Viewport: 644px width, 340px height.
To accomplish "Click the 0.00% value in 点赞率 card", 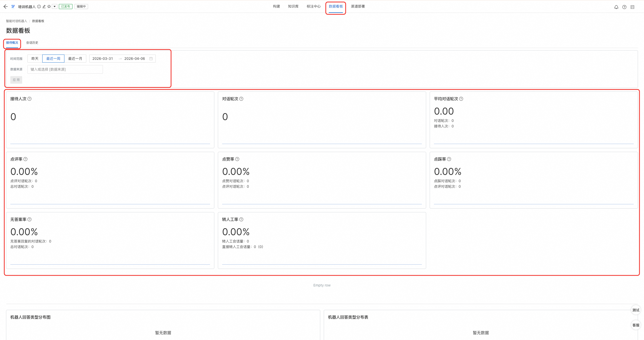I will pos(236,172).
